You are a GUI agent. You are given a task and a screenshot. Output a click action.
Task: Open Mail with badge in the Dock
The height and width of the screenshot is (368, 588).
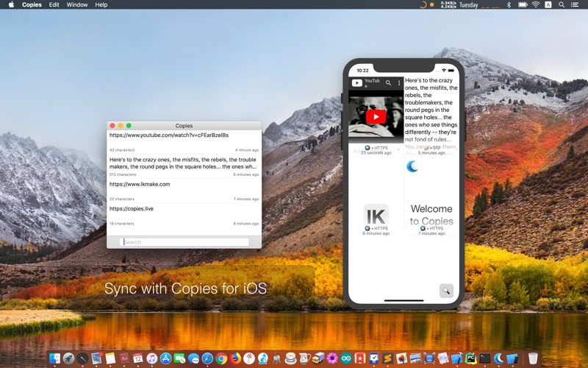point(96,358)
